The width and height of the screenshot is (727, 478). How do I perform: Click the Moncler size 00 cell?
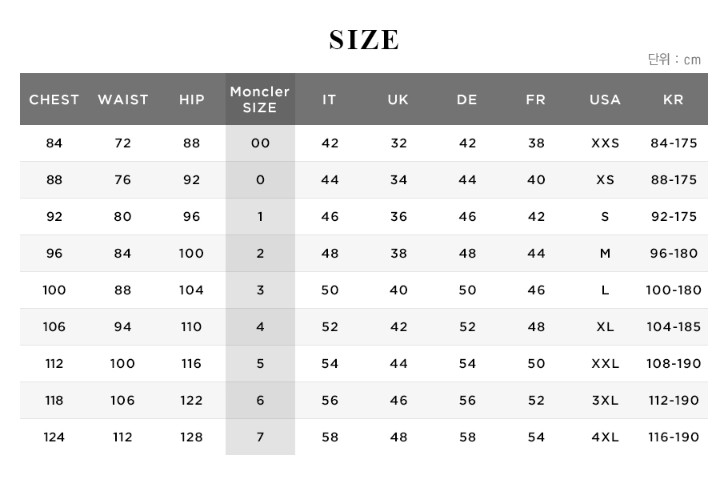pyautogui.click(x=260, y=143)
